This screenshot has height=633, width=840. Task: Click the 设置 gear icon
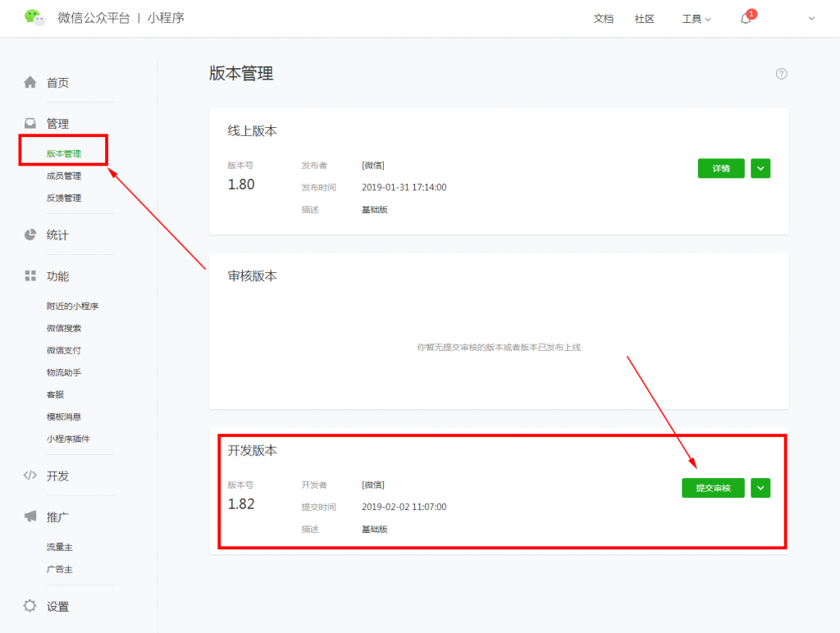30,607
